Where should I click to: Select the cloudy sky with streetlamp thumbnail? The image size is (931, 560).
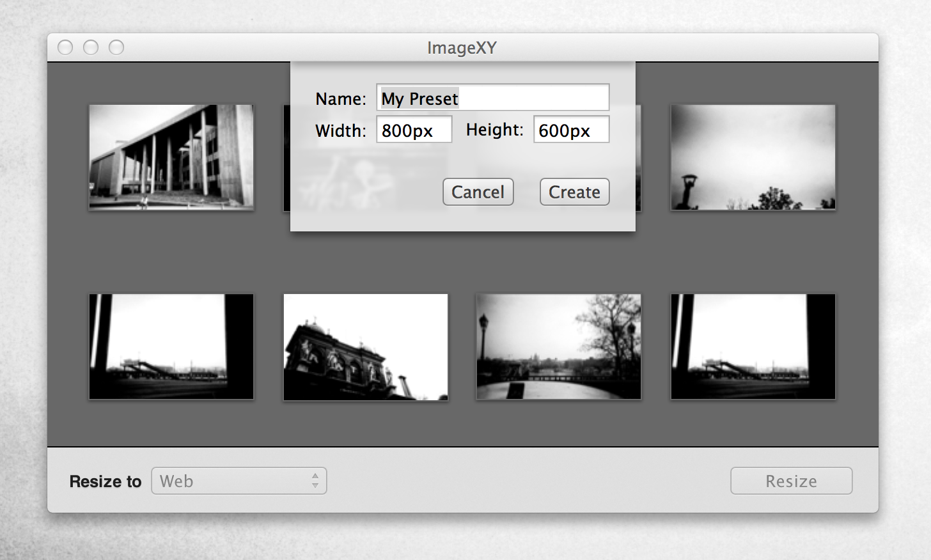pyautogui.click(x=753, y=157)
